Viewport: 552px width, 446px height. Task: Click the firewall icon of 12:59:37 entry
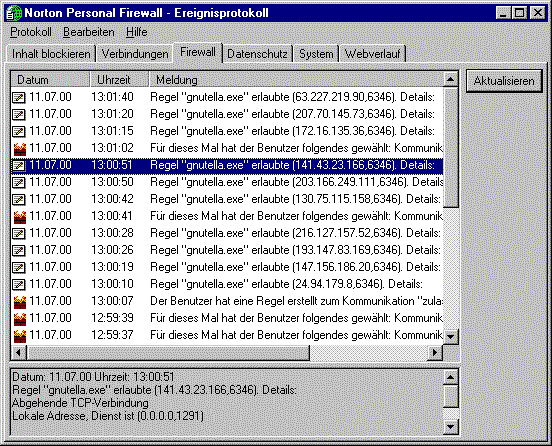point(20,335)
